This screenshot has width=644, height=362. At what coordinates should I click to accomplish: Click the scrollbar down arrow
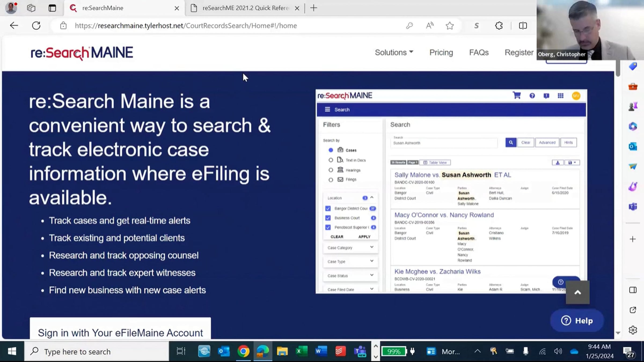tap(618, 333)
